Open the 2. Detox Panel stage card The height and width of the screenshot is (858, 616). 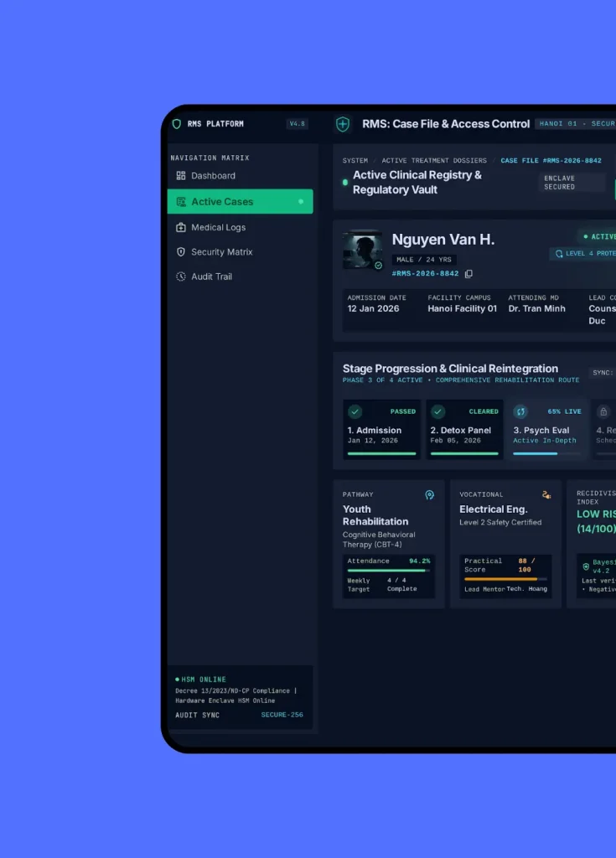point(464,430)
